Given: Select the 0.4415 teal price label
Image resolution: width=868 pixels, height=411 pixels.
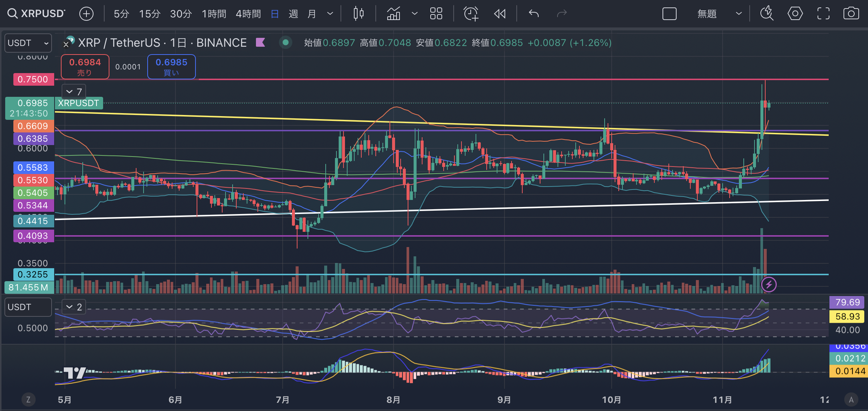Looking at the screenshot, I should click(x=33, y=221).
